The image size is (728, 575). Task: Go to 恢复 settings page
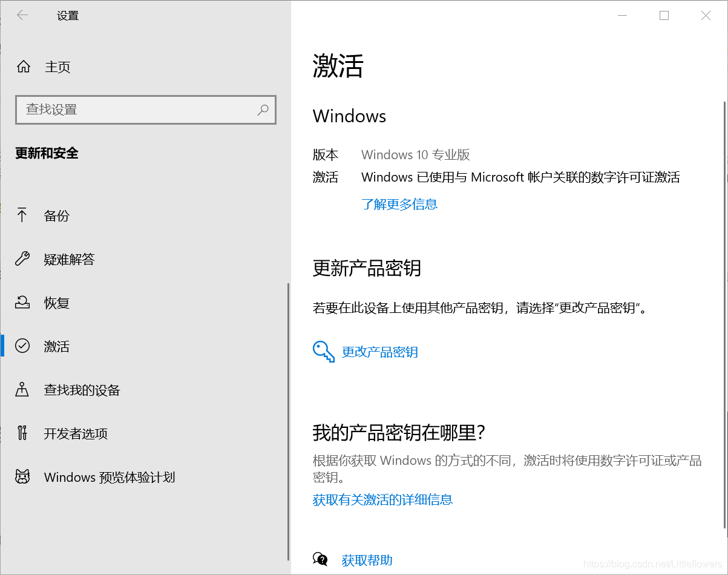coord(57,303)
